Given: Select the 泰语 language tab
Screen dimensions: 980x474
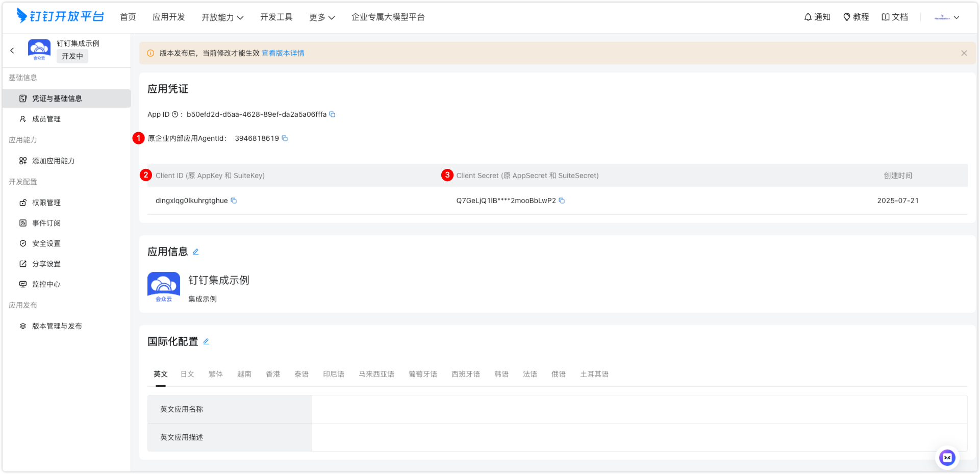Looking at the screenshot, I should tap(301, 374).
